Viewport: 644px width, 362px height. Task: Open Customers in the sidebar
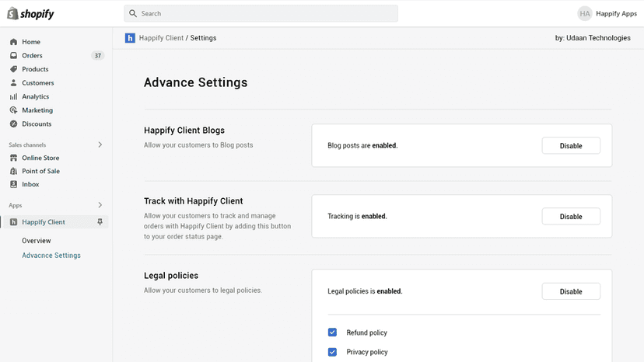pos(38,83)
